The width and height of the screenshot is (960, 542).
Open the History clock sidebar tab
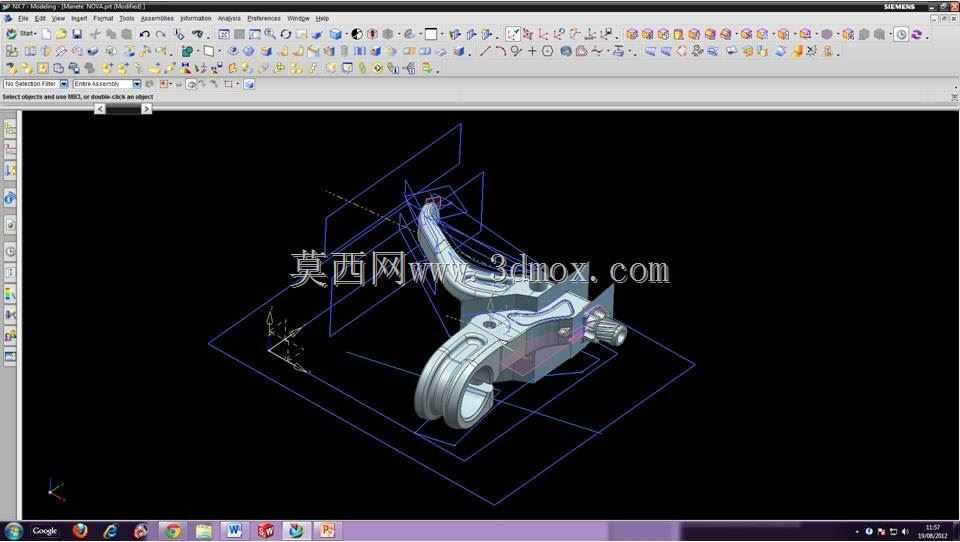tap(10, 251)
